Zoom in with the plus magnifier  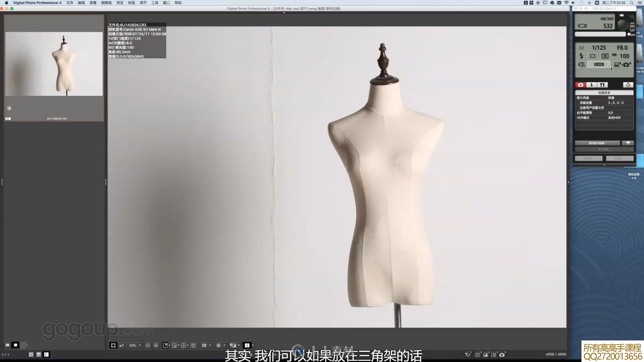[156, 345]
